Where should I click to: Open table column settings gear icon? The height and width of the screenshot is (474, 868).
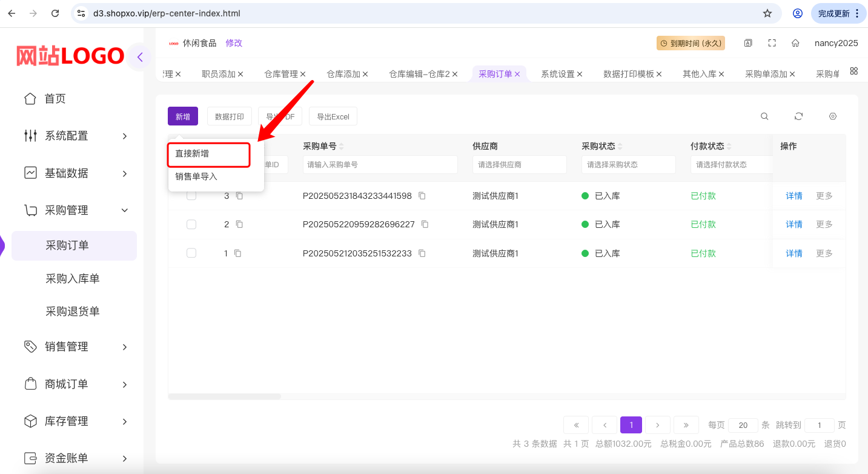click(832, 116)
